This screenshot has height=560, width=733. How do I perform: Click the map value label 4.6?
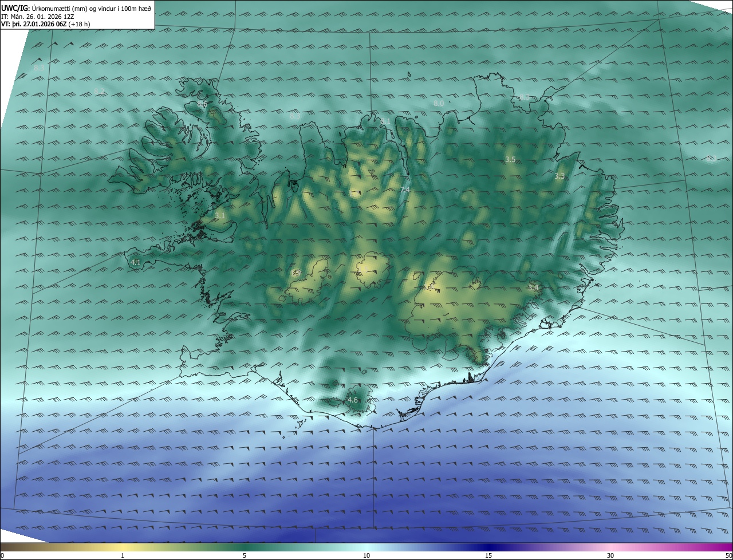pos(352,400)
